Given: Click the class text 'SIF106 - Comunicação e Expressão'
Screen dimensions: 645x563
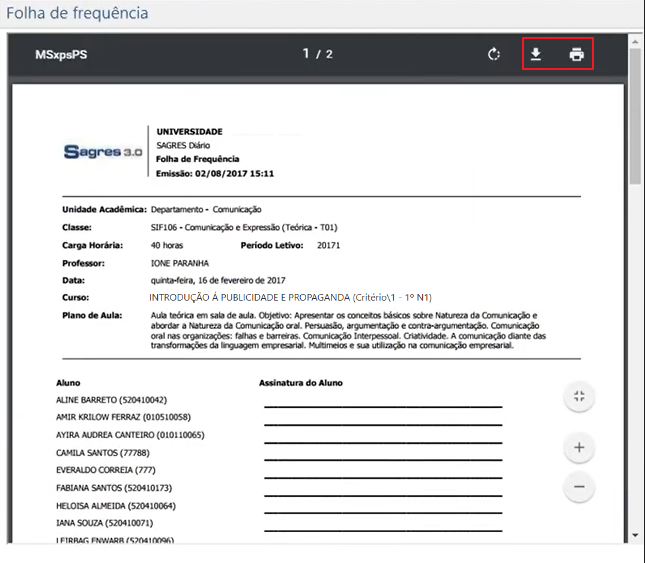Looking at the screenshot, I should point(215,227).
